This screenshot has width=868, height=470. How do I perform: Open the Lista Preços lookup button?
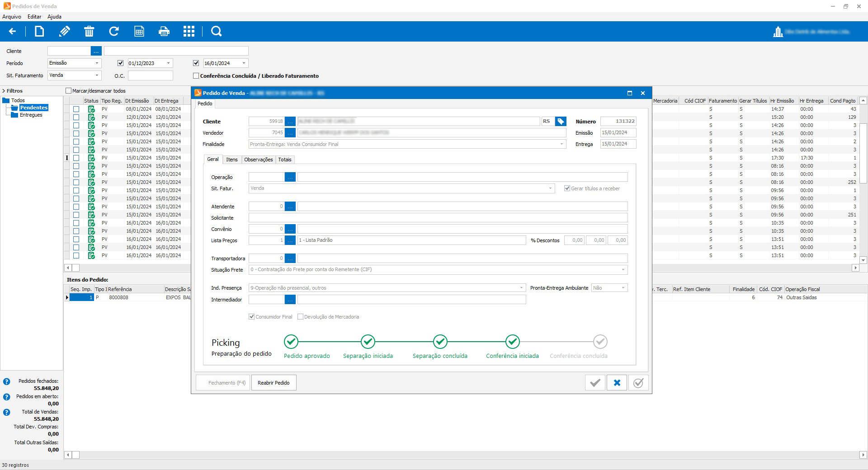tap(290, 240)
